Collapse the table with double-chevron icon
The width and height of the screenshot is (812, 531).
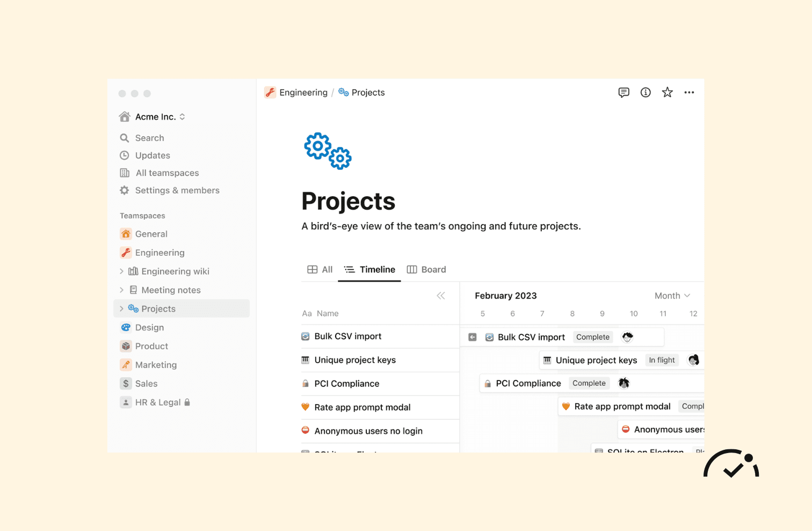click(441, 296)
